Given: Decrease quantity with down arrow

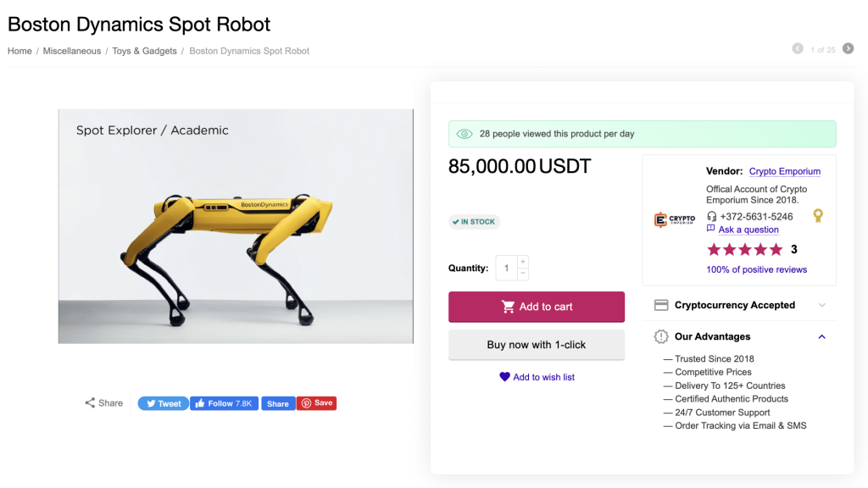Looking at the screenshot, I should pyautogui.click(x=522, y=274).
